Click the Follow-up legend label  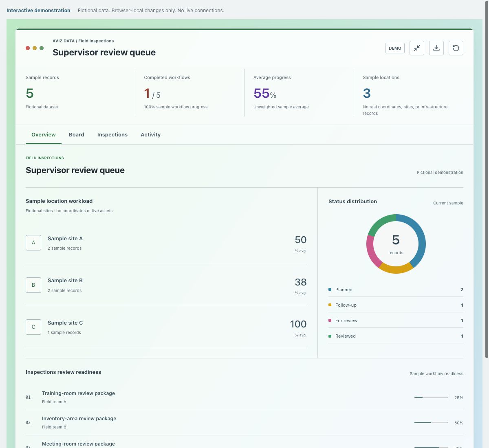point(346,305)
